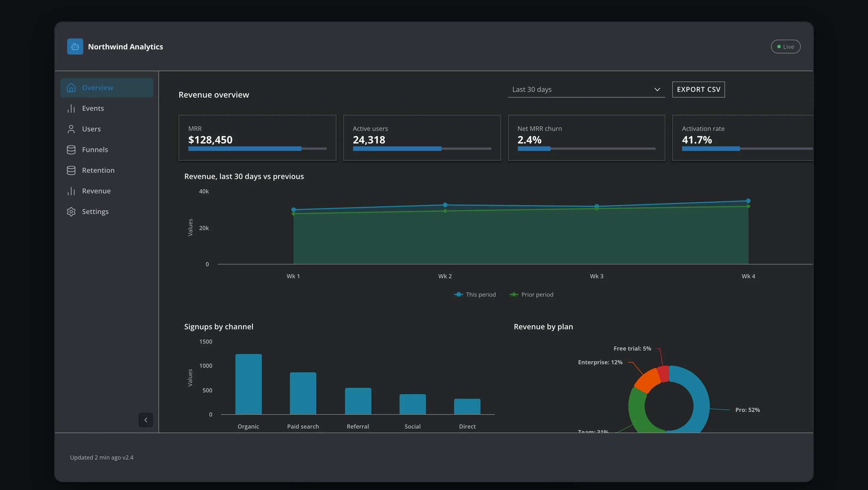Click the Free trial red donut segment
The image size is (868, 490).
click(x=663, y=374)
